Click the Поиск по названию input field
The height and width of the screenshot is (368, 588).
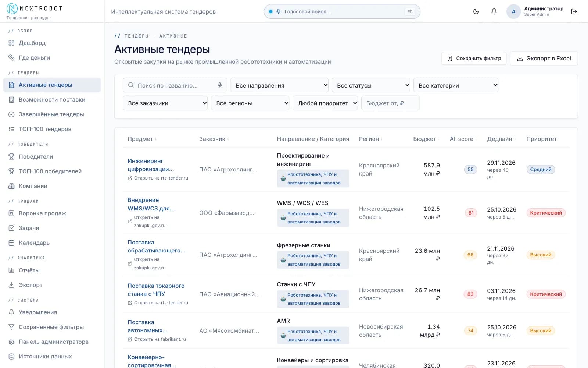(175, 85)
